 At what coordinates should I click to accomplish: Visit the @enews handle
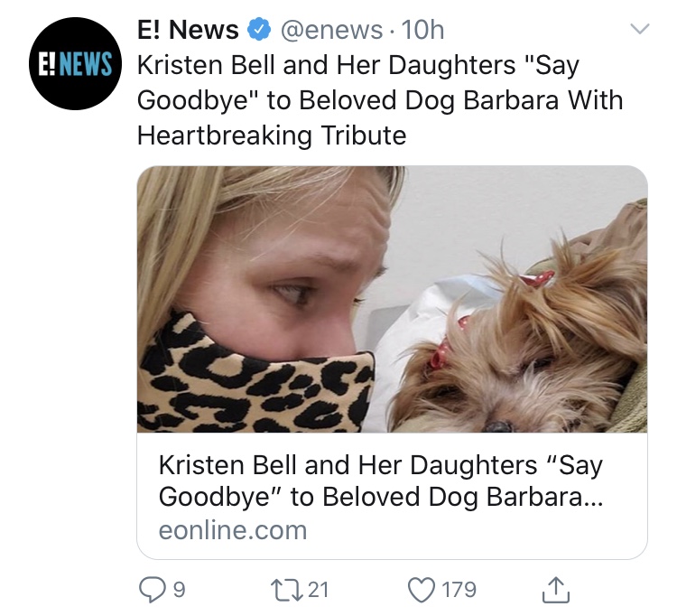[331, 30]
